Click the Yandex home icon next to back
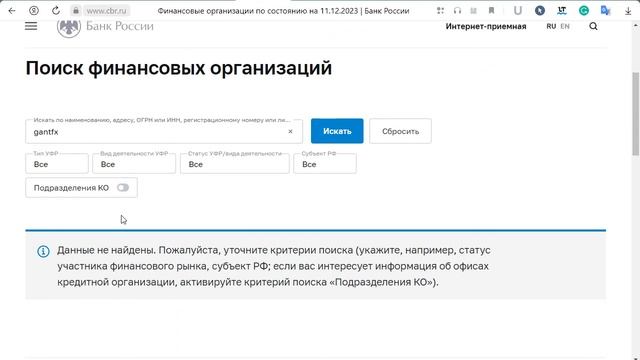 pyautogui.click(x=34, y=11)
